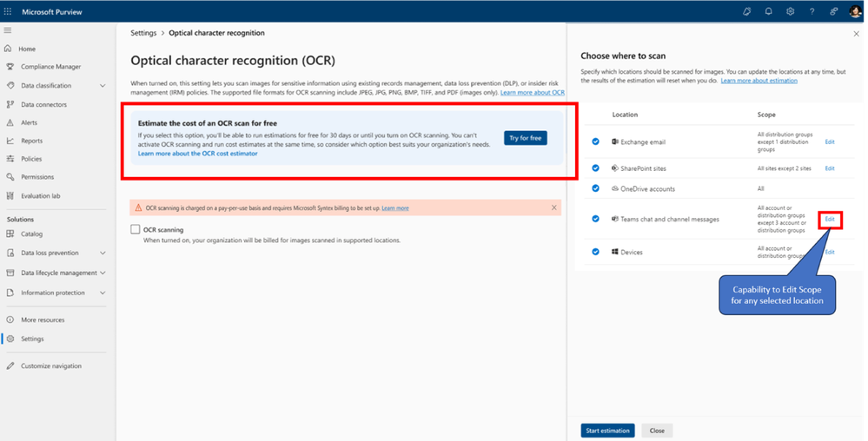The height and width of the screenshot is (441, 868).
Task: Dismiss the Syntex billing warning banner
Action: pyautogui.click(x=553, y=207)
